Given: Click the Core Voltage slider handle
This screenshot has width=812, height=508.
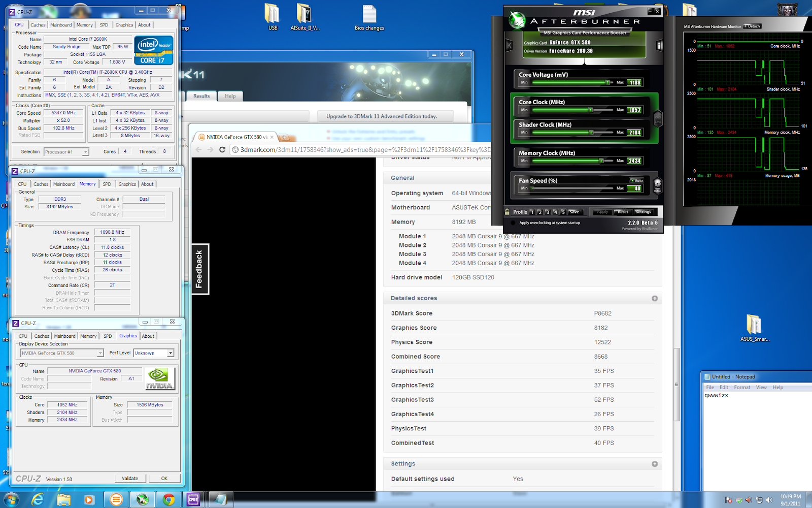Looking at the screenshot, I should (x=607, y=82).
